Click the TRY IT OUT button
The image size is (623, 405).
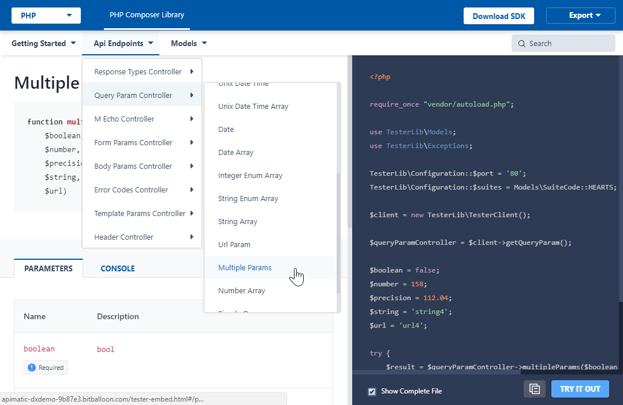pos(580,389)
